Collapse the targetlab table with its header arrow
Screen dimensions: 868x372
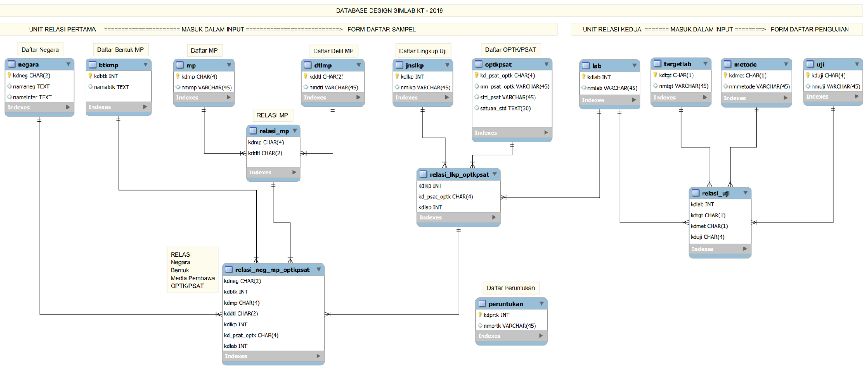click(x=705, y=64)
